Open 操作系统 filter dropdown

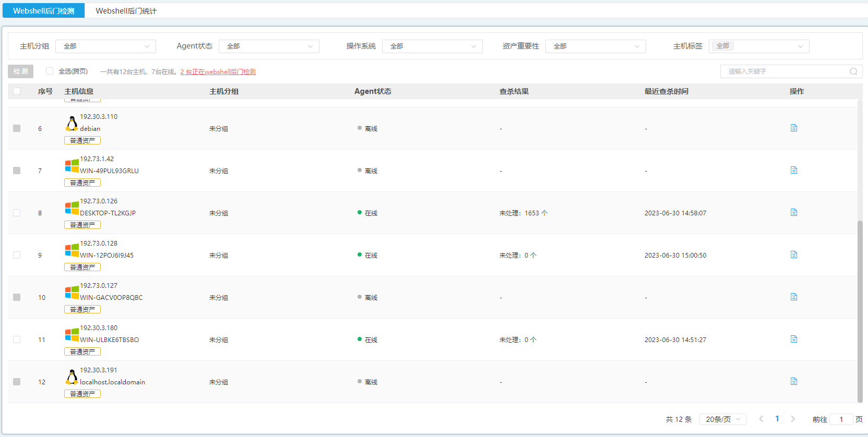[x=432, y=46]
